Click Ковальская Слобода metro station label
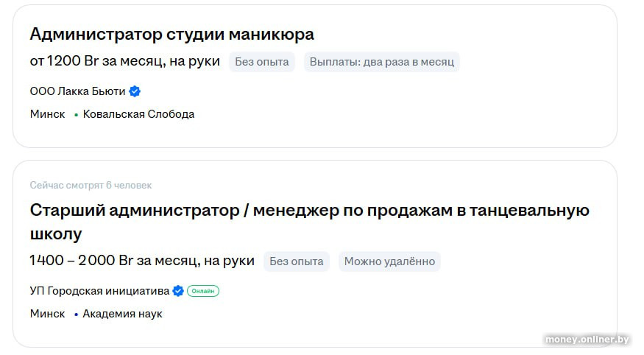 click(x=138, y=115)
